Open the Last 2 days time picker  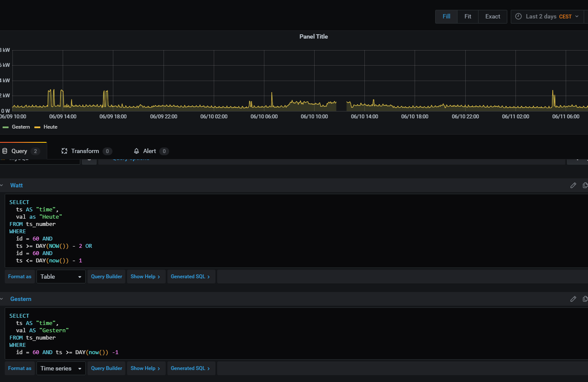[x=547, y=17]
